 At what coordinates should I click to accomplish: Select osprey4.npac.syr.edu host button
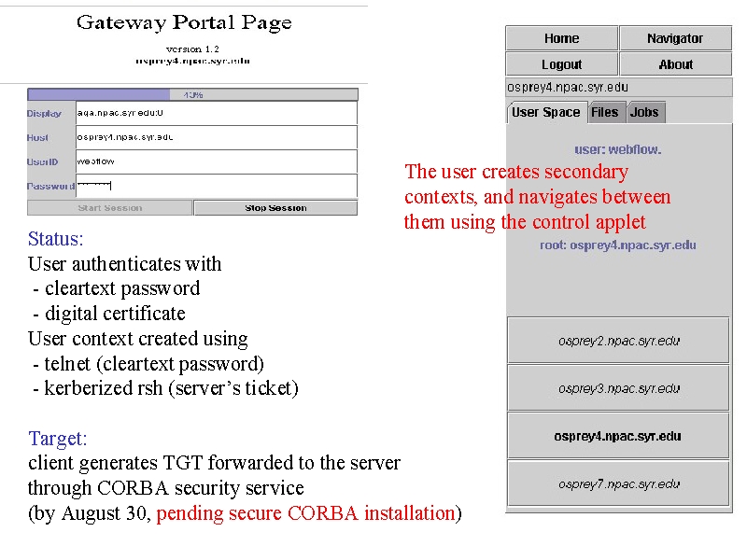(x=618, y=436)
